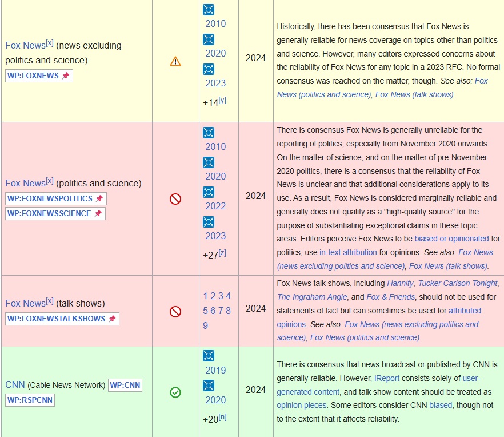Open talk shows discussion link 8
Image resolution: width=504 pixels, height=437 pixels.
tap(228, 311)
